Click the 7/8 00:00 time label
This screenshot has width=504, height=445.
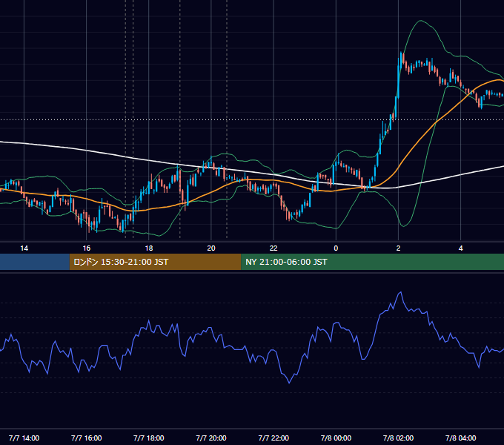coord(336,438)
